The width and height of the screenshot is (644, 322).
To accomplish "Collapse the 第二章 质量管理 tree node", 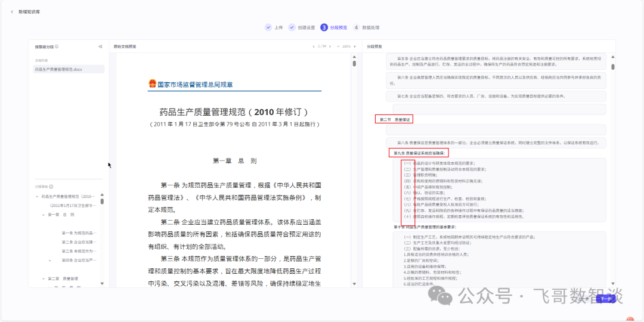I will point(43,278).
